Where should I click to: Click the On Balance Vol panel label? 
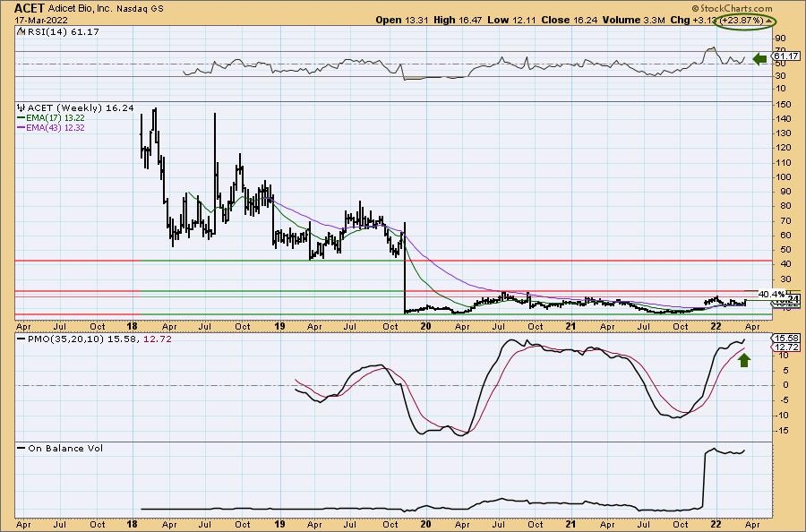(x=65, y=448)
